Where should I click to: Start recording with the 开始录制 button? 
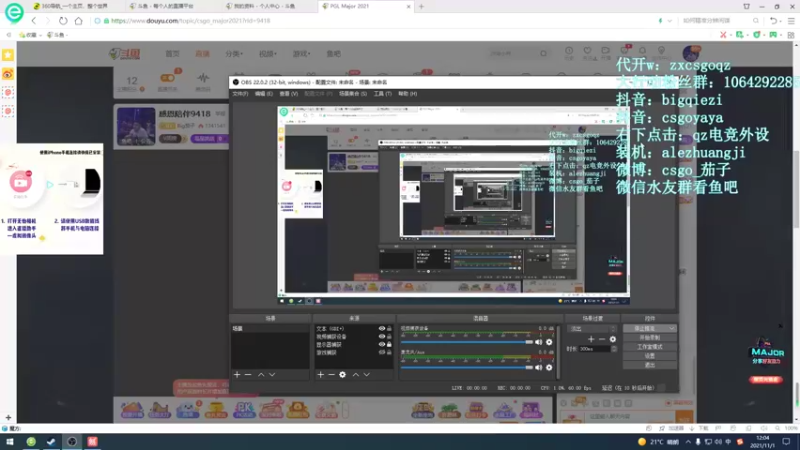(649, 338)
